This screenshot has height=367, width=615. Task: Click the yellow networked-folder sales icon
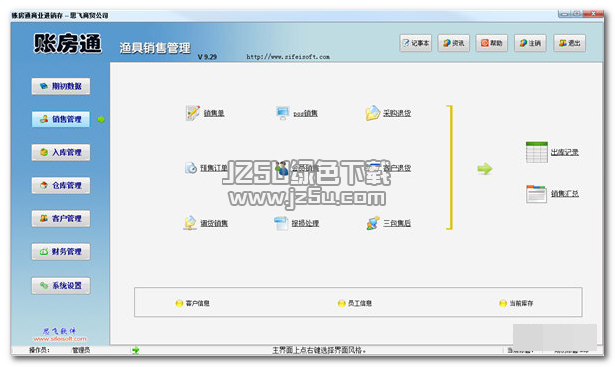click(190, 223)
